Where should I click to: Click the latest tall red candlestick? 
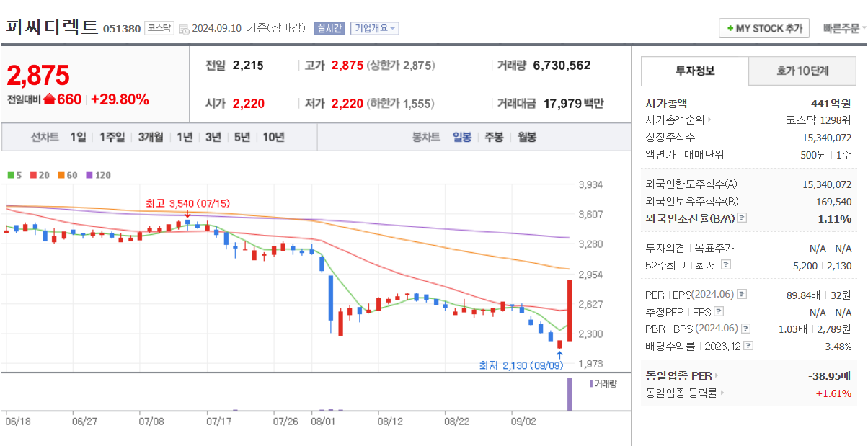coord(570,311)
